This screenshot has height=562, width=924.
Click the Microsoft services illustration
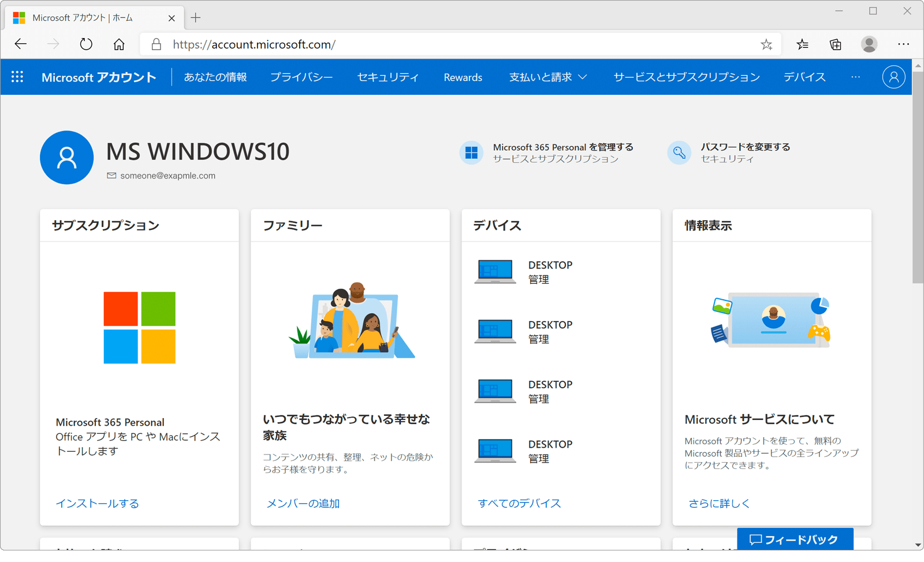click(x=771, y=319)
